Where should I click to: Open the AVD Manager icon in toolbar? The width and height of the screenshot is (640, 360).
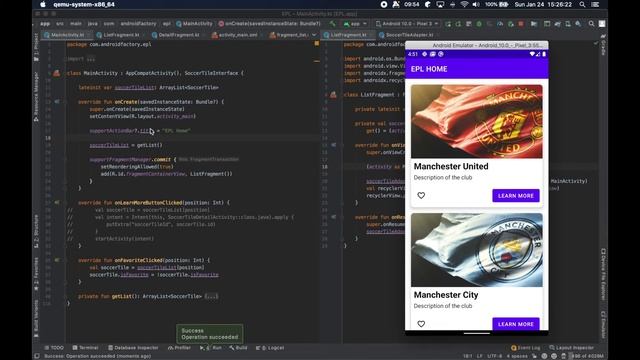tap(568, 24)
